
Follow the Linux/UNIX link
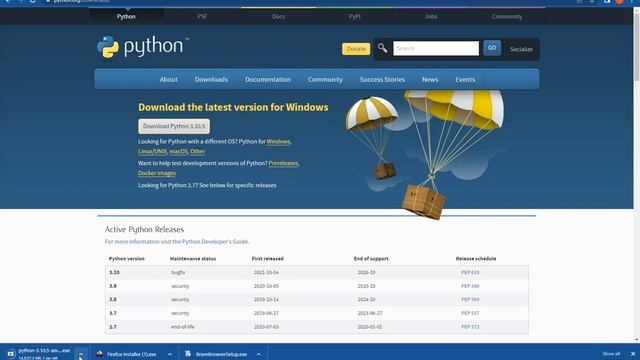click(x=152, y=151)
